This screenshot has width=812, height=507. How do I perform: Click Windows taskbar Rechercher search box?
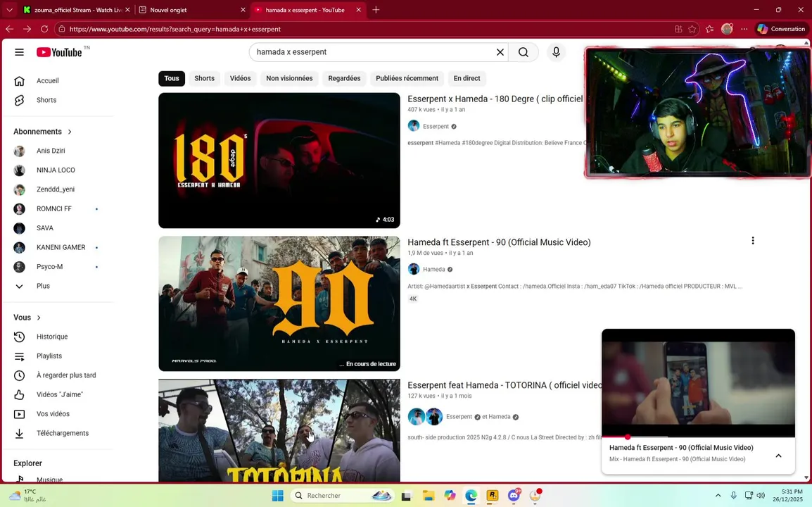point(342,496)
